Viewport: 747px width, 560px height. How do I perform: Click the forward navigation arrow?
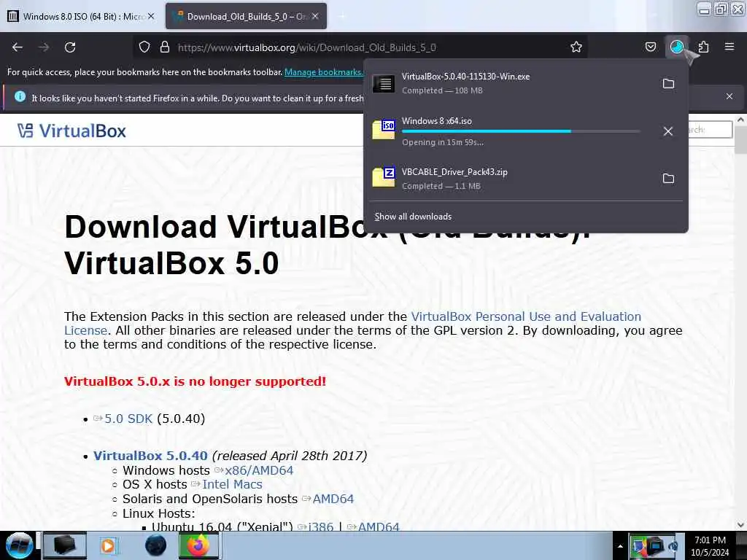click(x=44, y=47)
